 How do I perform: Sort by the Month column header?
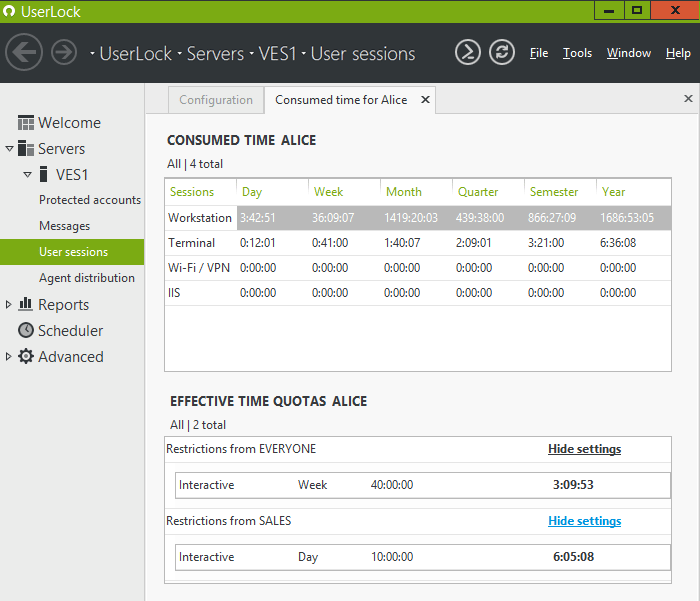click(x=416, y=192)
